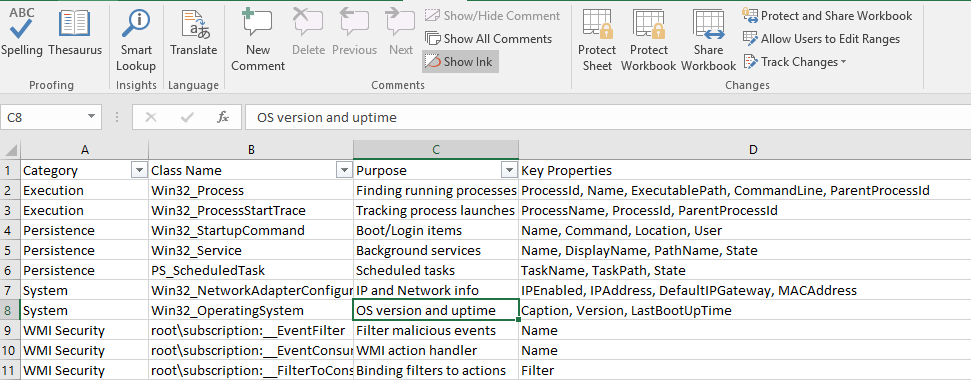Click cell Name, Command, Location, User
The width and height of the screenshot is (971, 380).
pyautogui.click(x=745, y=230)
